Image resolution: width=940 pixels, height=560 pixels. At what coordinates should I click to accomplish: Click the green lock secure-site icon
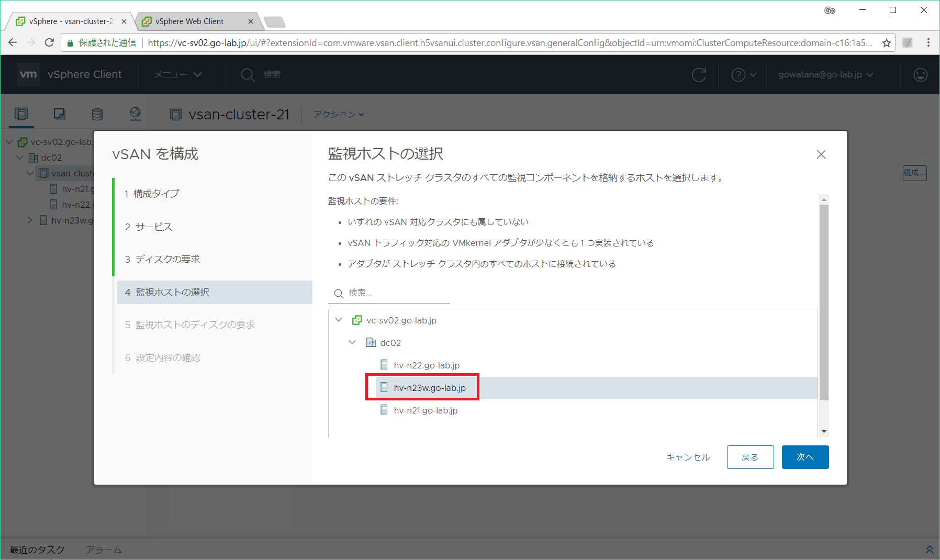coord(70,43)
